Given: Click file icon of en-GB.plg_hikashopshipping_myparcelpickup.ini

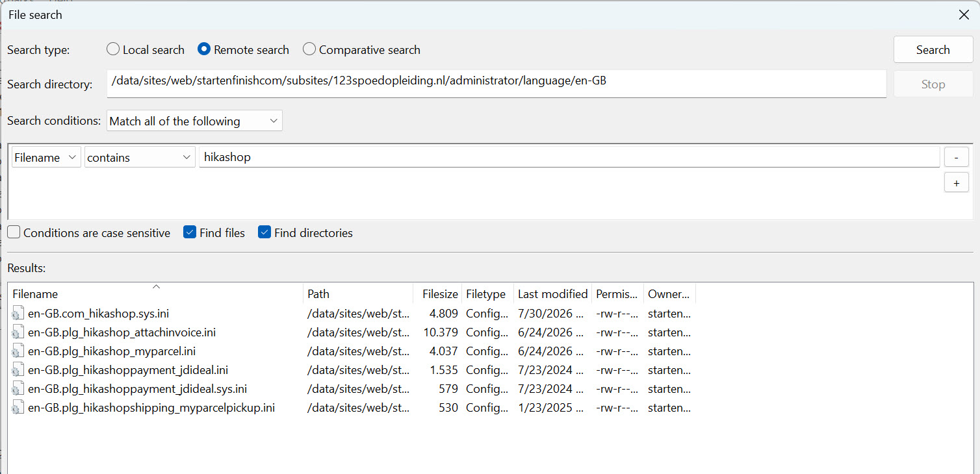Looking at the screenshot, I should (18, 408).
